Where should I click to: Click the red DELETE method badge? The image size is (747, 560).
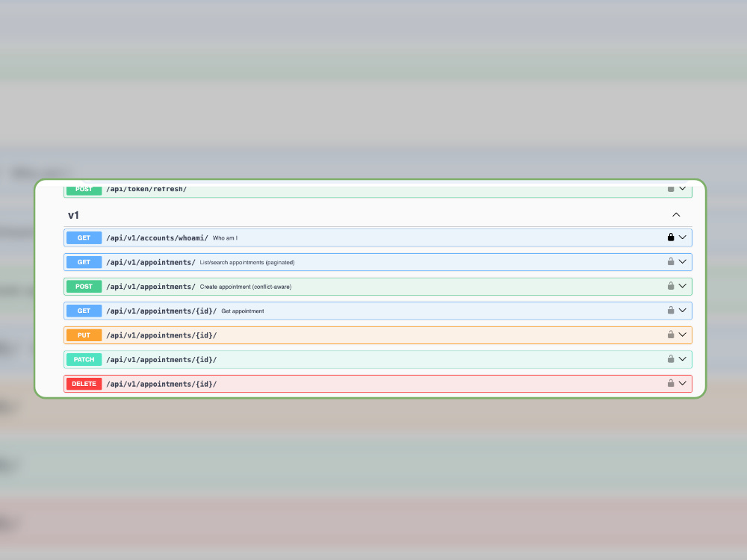[x=84, y=383]
